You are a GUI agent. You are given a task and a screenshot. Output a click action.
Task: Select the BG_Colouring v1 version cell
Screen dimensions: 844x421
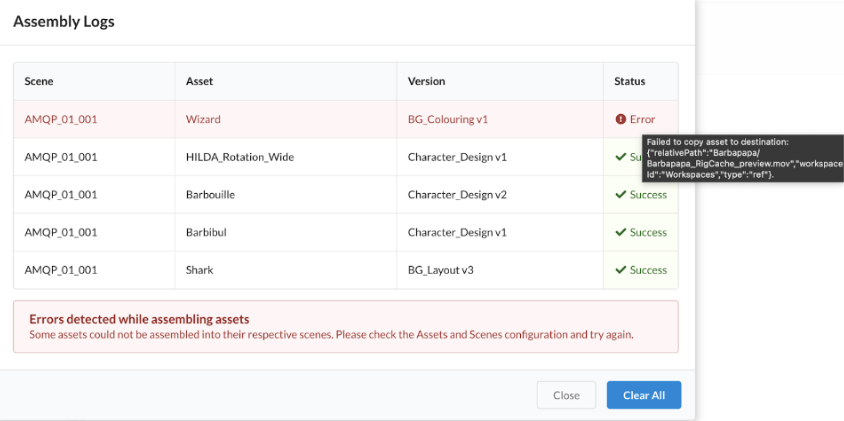click(x=500, y=119)
